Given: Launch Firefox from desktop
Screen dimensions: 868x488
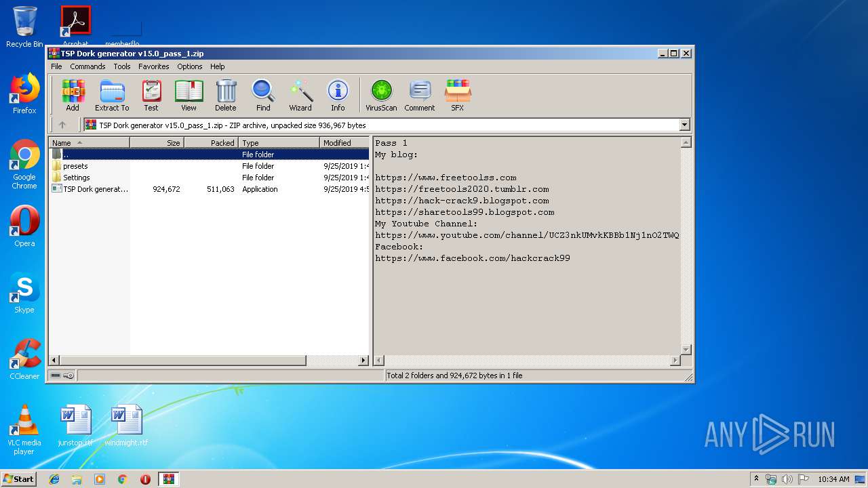Looking at the screenshot, I should (24, 94).
